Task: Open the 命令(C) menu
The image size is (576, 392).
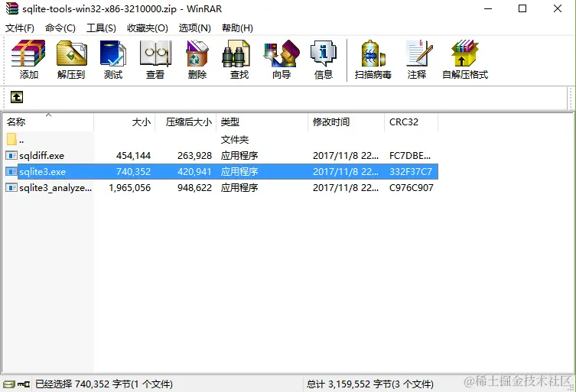Action: point(60,28)
